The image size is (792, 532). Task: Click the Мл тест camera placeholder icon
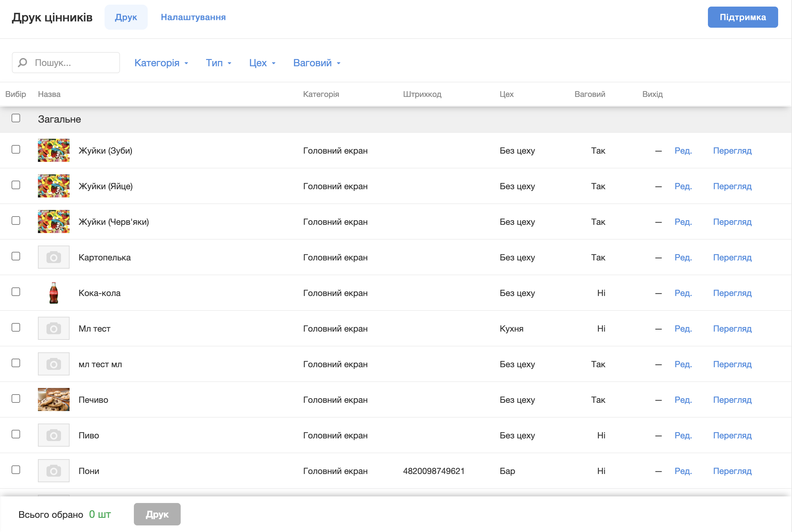[54, 328]
